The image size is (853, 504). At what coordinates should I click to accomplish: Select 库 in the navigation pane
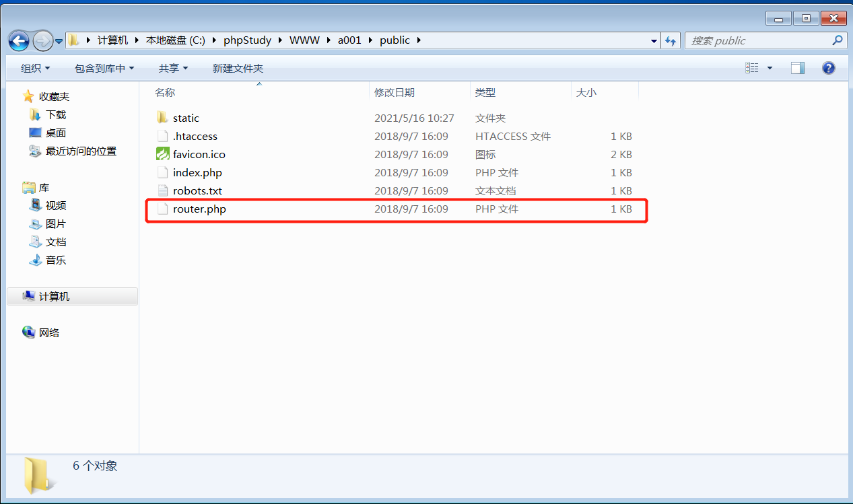44,187
